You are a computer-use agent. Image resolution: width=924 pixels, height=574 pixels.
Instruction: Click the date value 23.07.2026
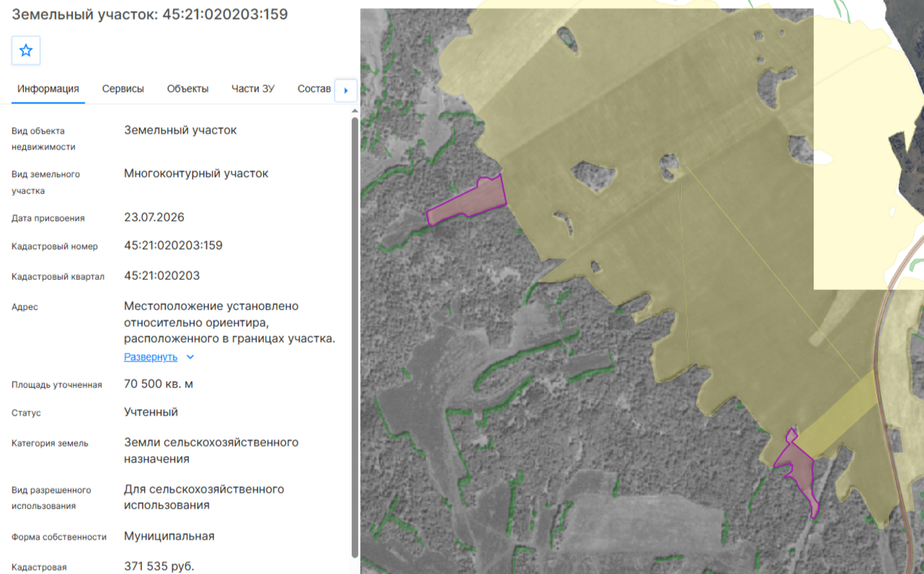155,217
